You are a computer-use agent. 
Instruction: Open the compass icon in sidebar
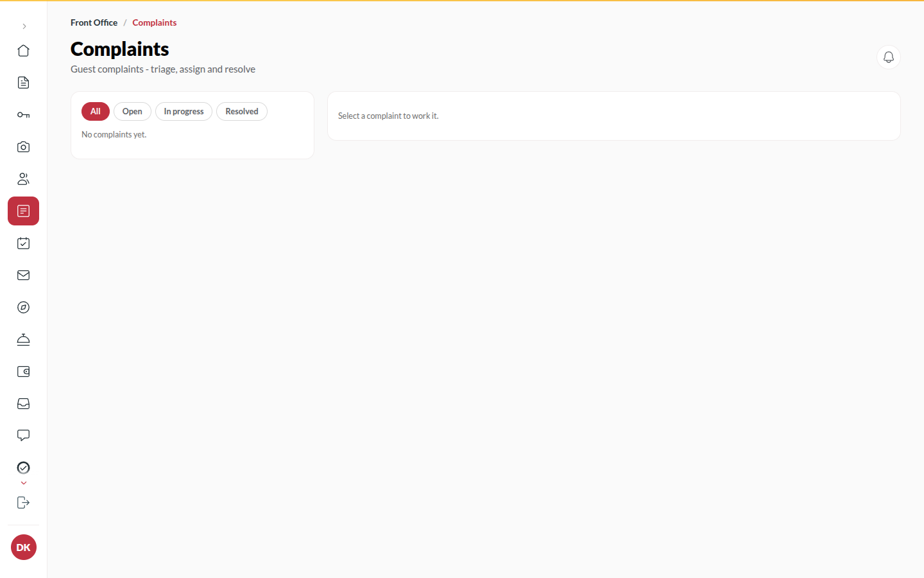[x=24, y=308]
